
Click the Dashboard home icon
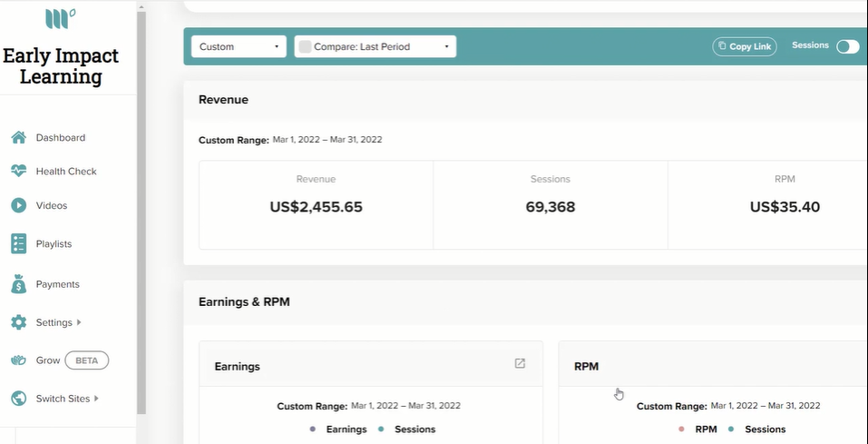19,137
